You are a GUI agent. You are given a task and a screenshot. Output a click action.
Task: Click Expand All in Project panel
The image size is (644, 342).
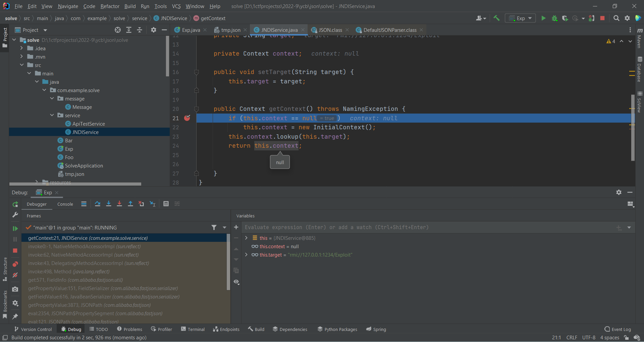pyautogui.click(x=129, y=30)
